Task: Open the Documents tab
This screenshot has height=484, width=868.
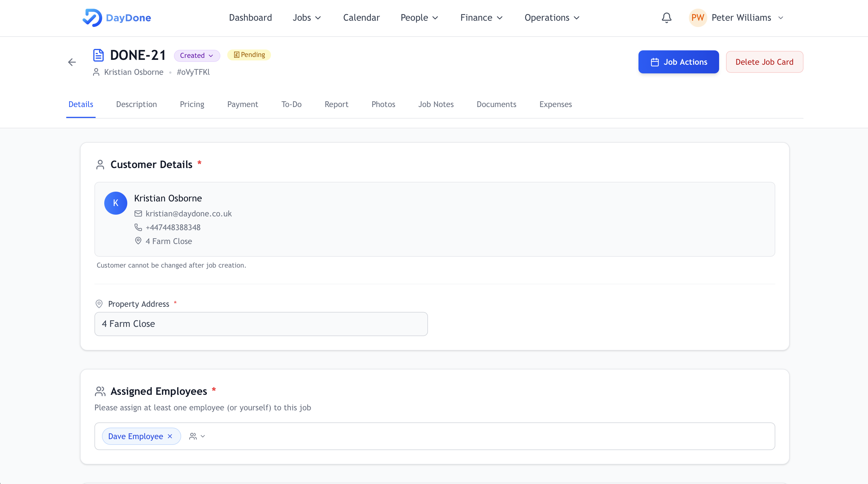Action: pyautogui.click(x=496, y=104)
